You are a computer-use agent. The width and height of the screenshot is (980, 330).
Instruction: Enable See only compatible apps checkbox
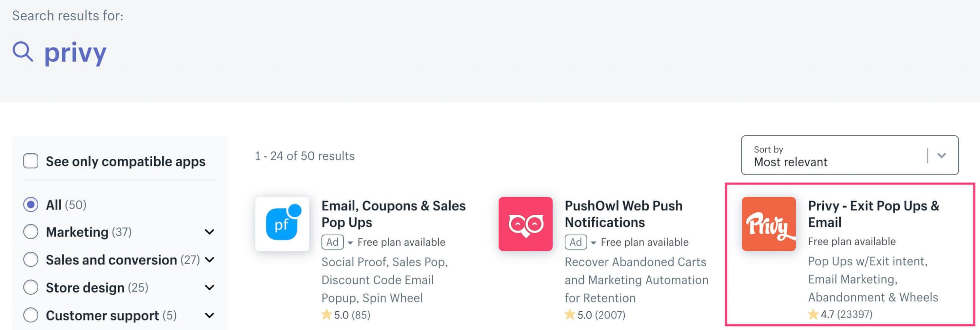pyautogui.click(x=31, y=161)
